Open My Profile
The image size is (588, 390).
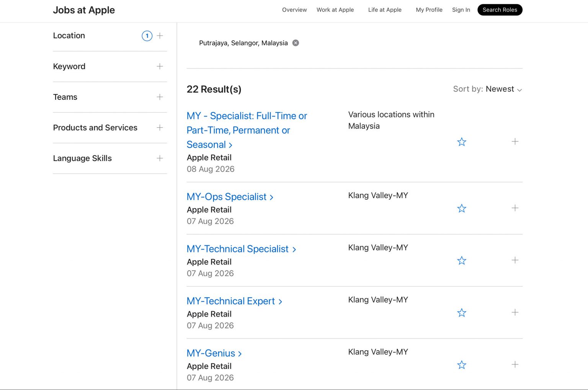pos(429,10)
